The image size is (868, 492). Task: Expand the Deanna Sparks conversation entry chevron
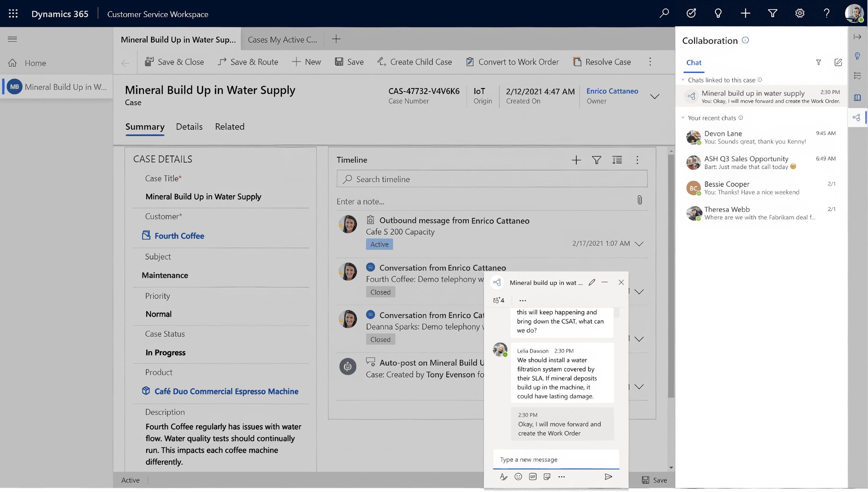[639, 339]
